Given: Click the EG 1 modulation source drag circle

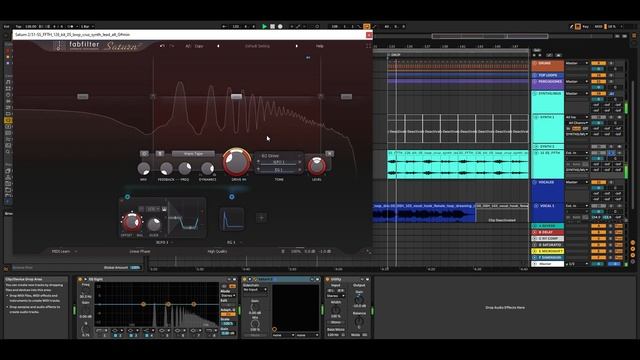Looking at the screenshot, I should [x=232, y=197].
